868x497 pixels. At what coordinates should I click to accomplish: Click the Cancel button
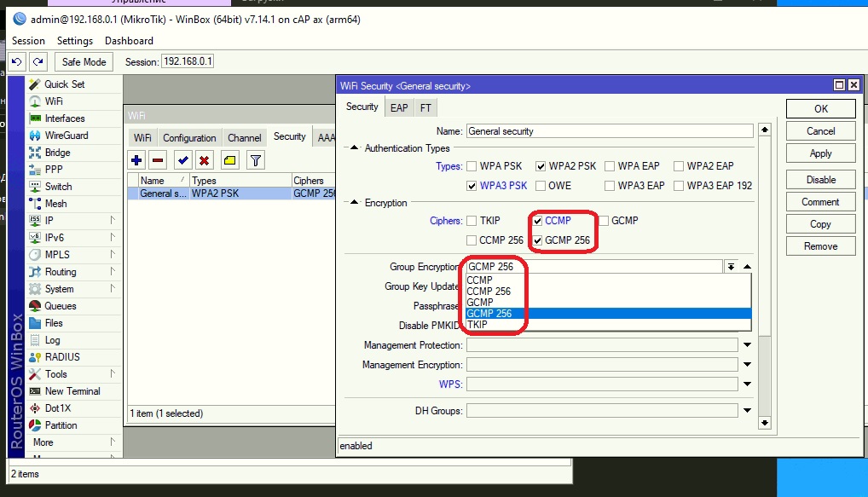point(821,131)
